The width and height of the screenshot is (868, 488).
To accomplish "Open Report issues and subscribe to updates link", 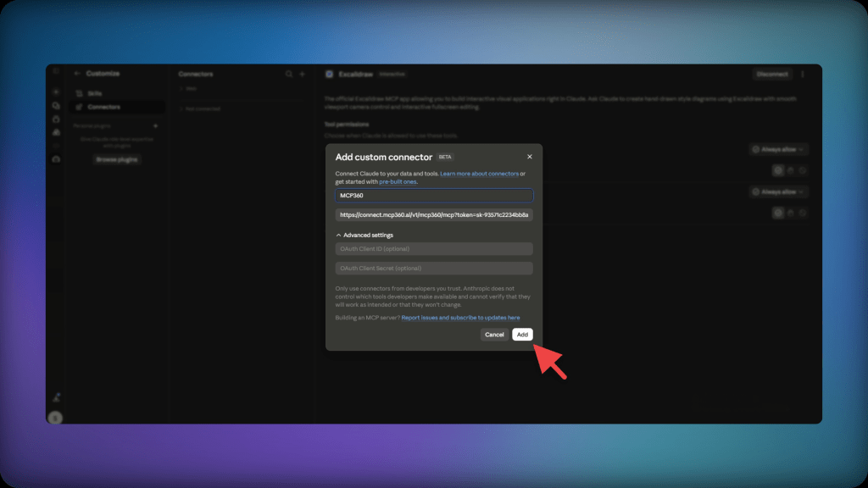I will [460, 318].
